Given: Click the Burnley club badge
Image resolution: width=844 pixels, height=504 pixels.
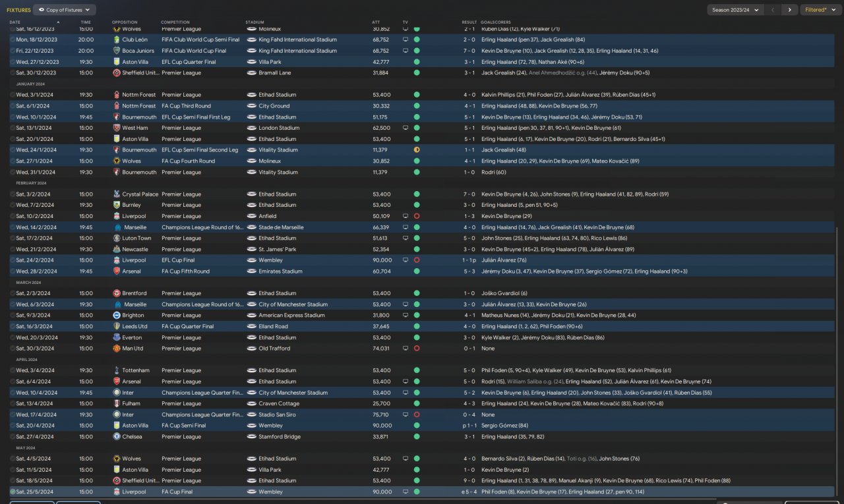Looking at the screenshot, I should click(x=117, y=205).
